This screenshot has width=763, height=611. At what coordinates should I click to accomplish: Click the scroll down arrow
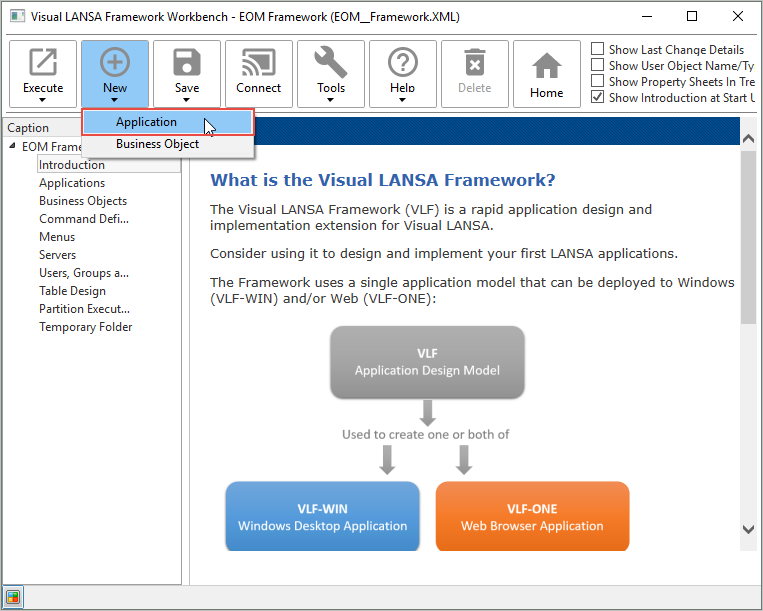[x=748, y=529]
